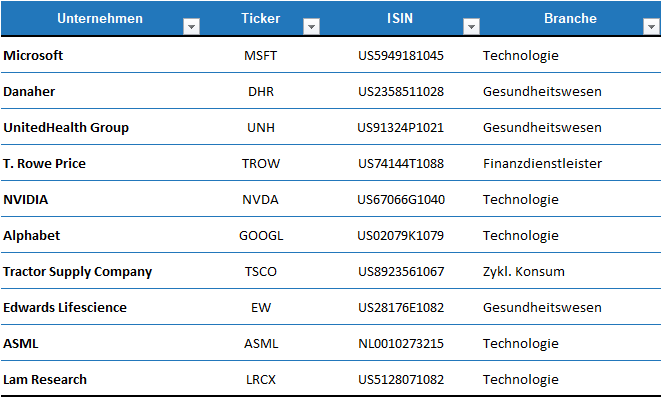Select the Ticker header cell
661x397 pixels.
pos(261,19)
